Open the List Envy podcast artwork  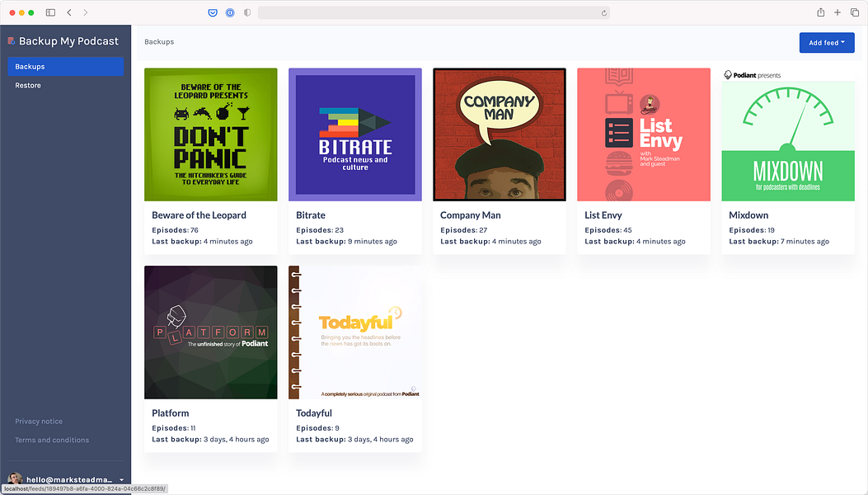coord(644,134)
